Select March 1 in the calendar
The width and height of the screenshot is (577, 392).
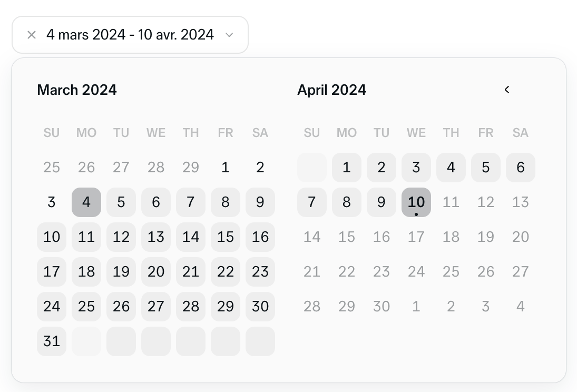pos(226,167)
